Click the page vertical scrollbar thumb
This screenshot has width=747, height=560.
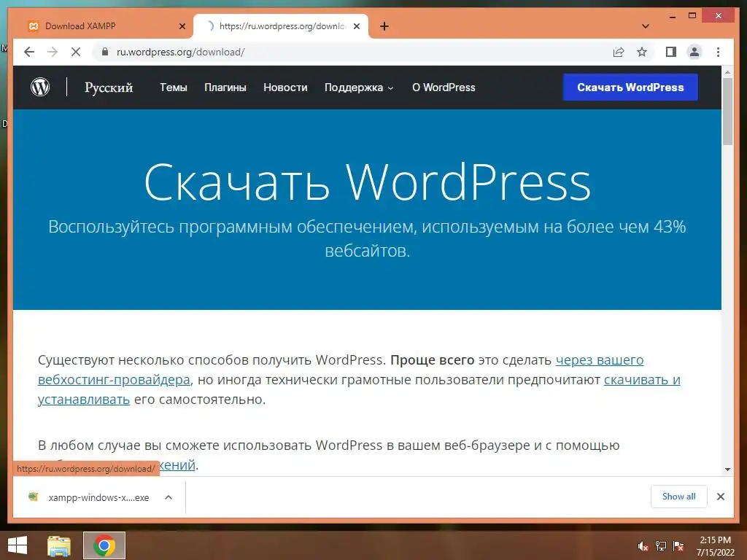727,112
